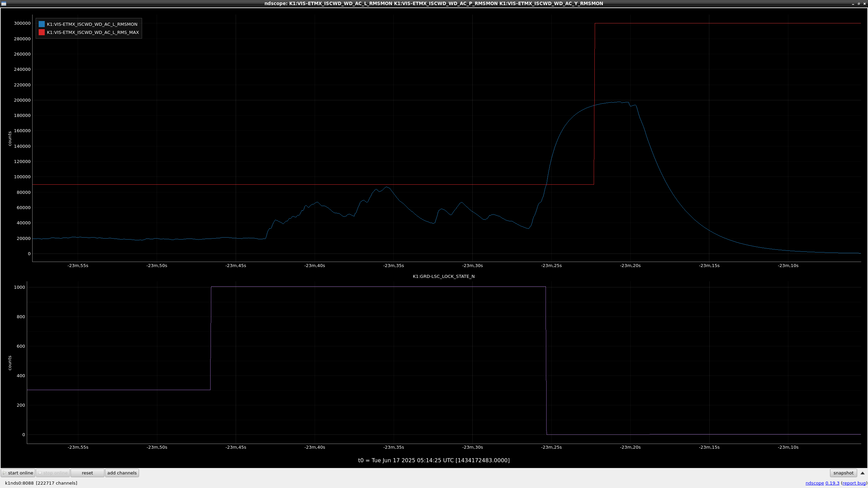The height and width of the screenshot is (488, 868).
Task: Select K1:VIS-ETMX_ISCWD_WD_AC_L_RMS_MAX legend label
Action: pos(93,32)
